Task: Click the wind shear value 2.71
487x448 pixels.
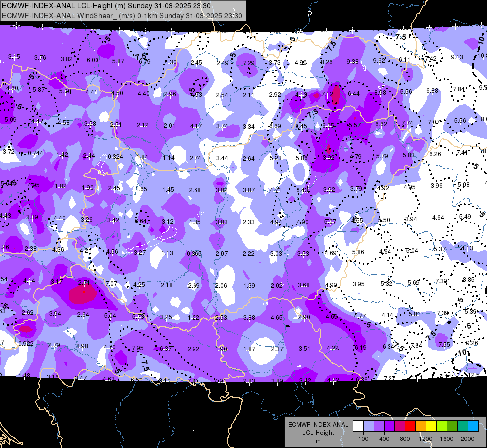Action: pos(84,283)
